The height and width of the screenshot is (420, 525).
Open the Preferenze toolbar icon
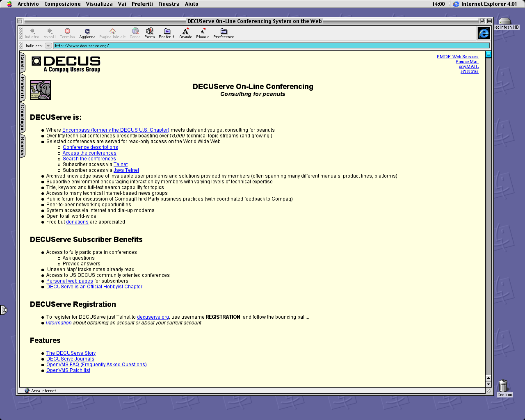(x=224, y=31)
